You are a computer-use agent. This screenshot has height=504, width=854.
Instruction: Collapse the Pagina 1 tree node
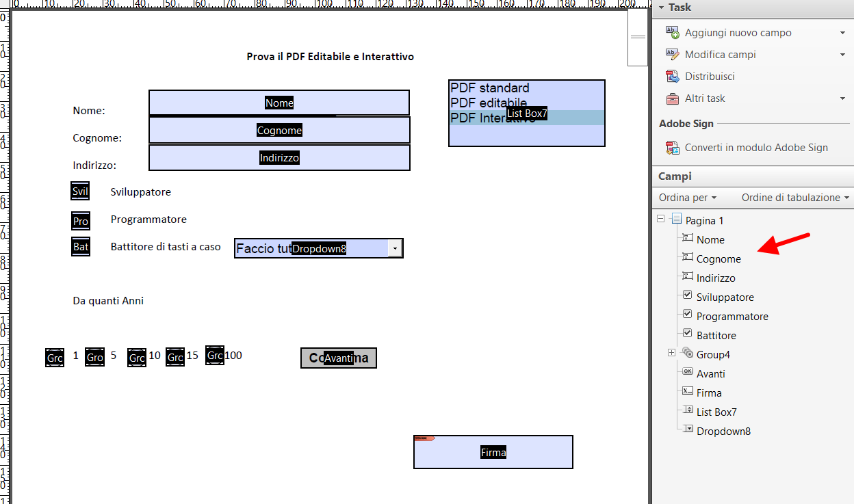(660, 220)
